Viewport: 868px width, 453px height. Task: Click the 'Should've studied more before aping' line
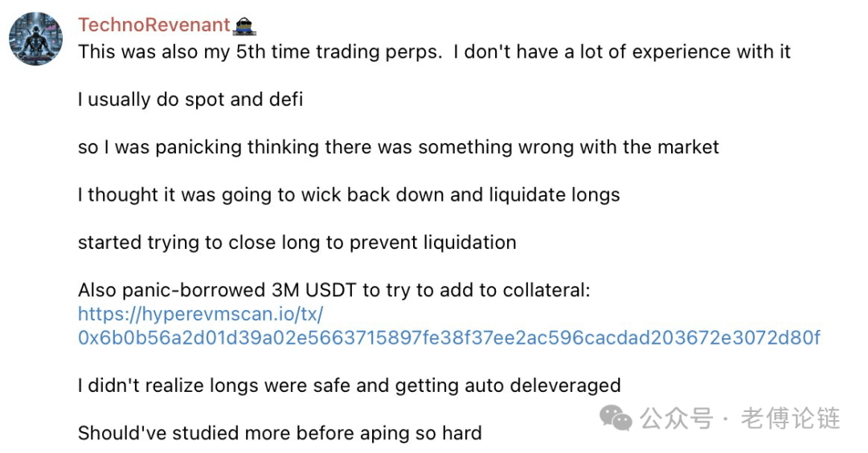tap(280, 433)
